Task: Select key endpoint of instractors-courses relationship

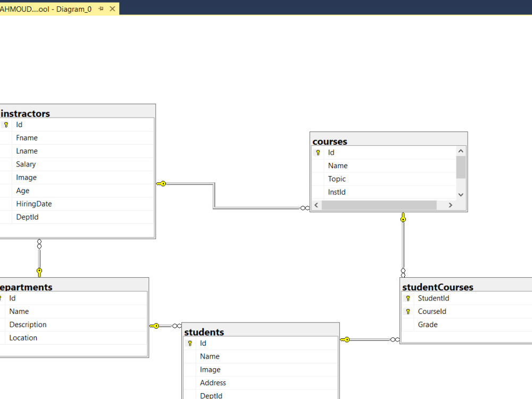Action: pyautogui.click(x=162, y=184)
